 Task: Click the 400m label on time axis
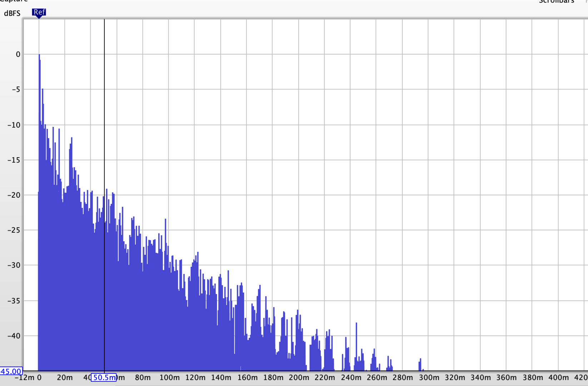click(x=559, y=377)
